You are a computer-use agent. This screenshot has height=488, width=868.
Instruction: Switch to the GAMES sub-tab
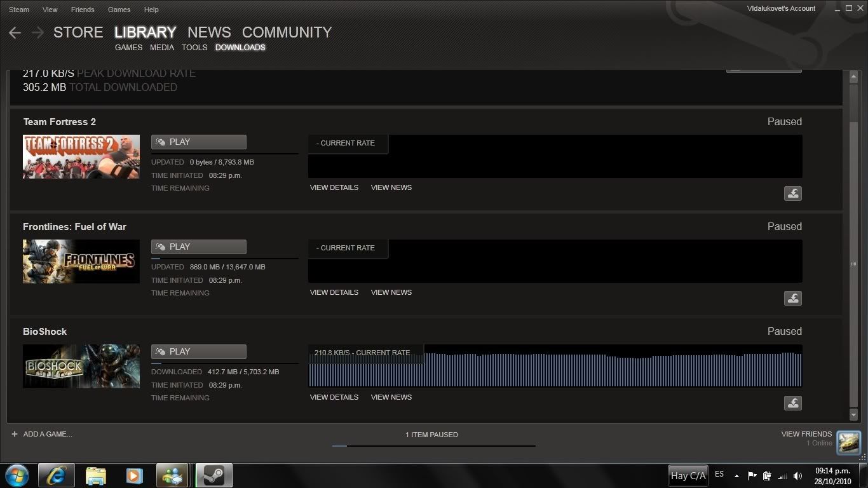[129, 48]
